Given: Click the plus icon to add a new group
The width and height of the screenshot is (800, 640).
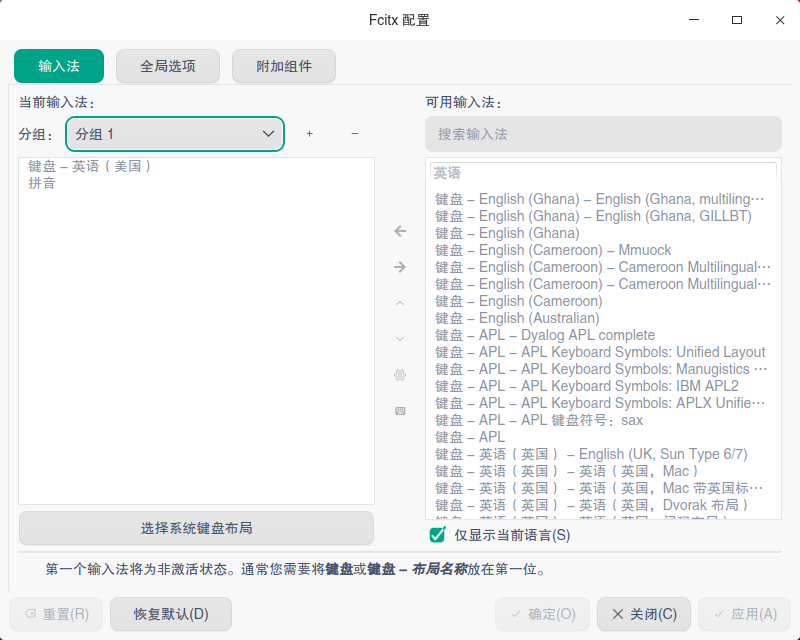Looking at the screenshot, I should [310, 133].
